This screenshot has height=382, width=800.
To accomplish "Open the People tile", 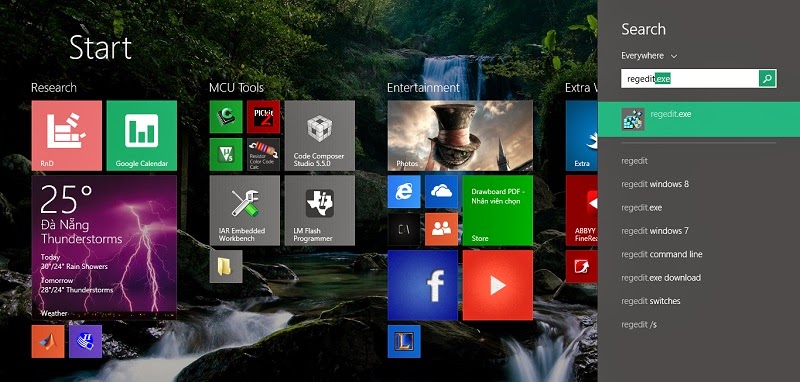I will click(441, 230).
